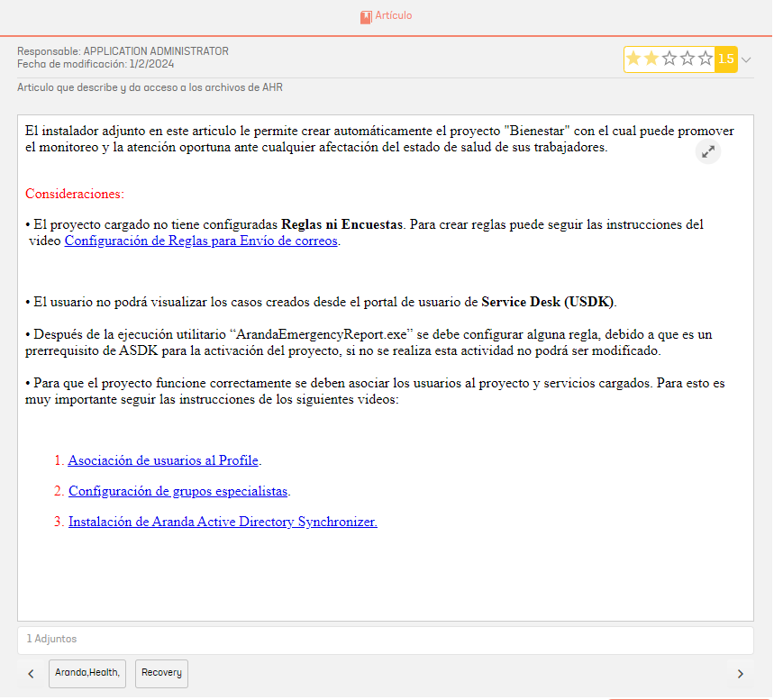Viewport: 774px width, 700px height.
Task: Click the Artículo book icon
Action: pyautogui.click(x=366, y=17)
